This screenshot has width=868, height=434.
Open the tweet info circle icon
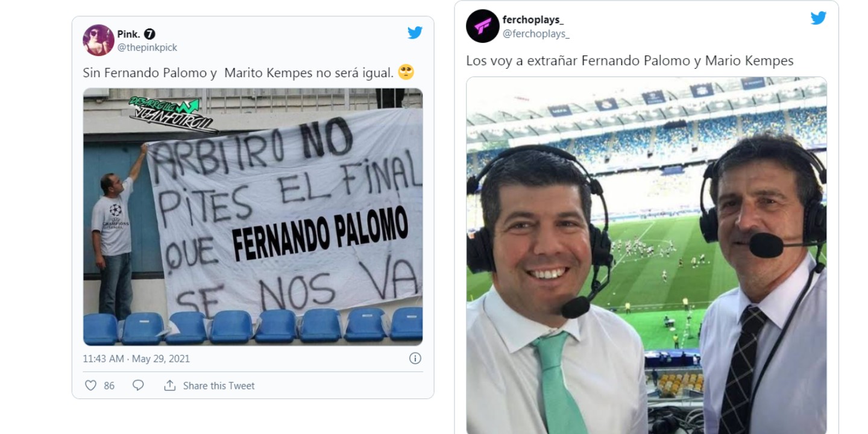[x=415, y=358]
